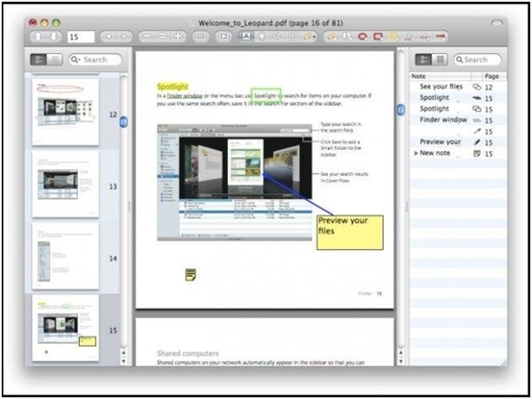The width and height of the screenshot is (532, 399).
Task: Open the note tool type dropdown
Action: coord(309,36)
